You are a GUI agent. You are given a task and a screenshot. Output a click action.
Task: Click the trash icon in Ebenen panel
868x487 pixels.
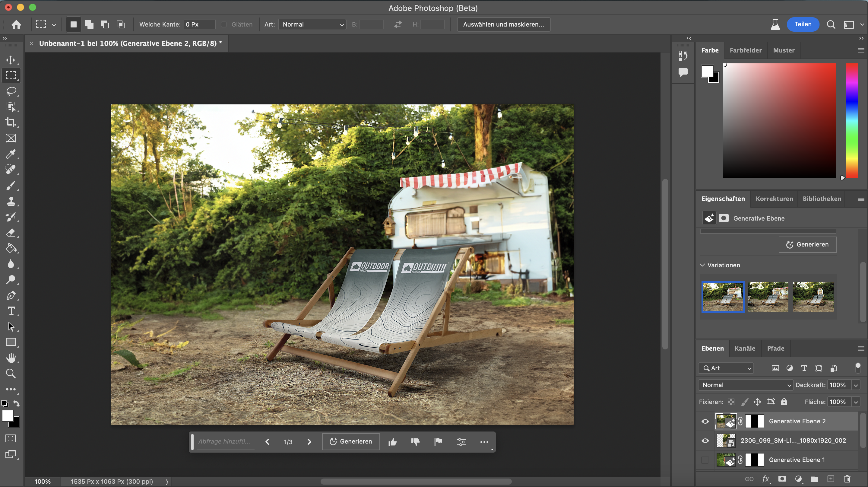coord(847,479)
